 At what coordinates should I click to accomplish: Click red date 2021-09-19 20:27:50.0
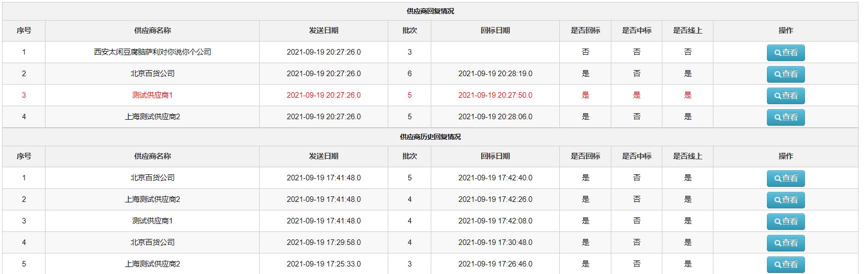(495, 95)
